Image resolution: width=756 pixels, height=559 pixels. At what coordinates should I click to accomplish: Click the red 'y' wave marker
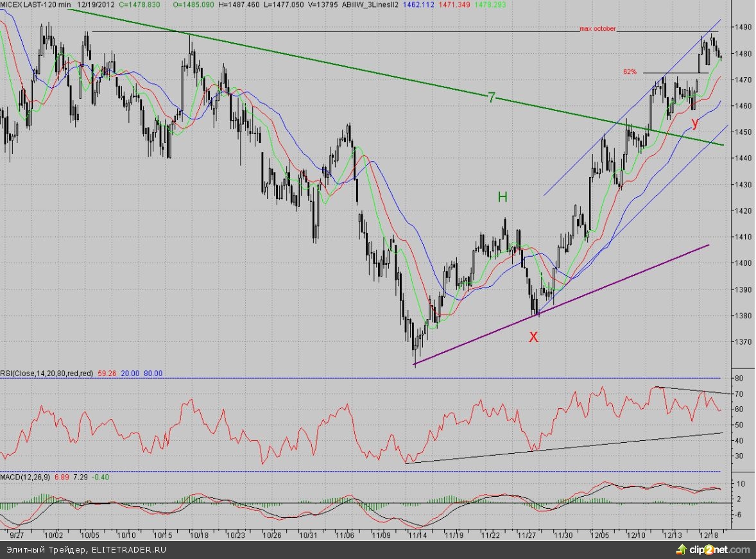pos(694,121)
